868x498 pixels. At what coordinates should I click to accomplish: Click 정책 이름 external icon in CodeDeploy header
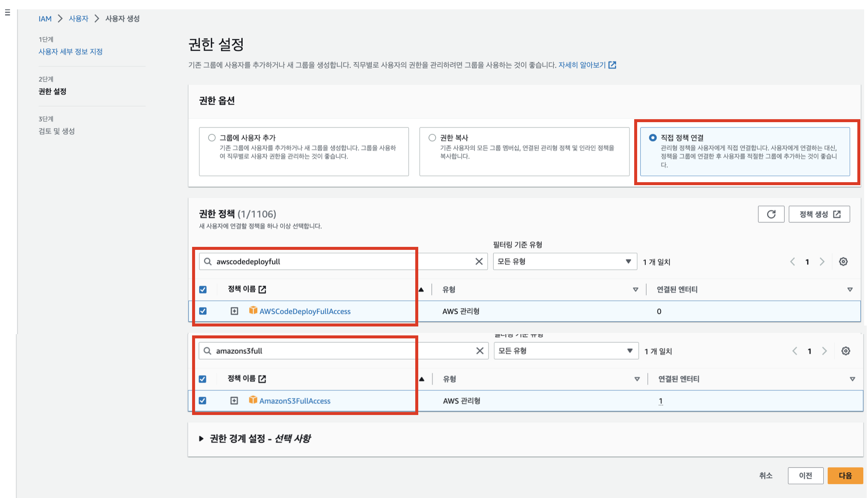pyautogui.click(x=262, y=289)
